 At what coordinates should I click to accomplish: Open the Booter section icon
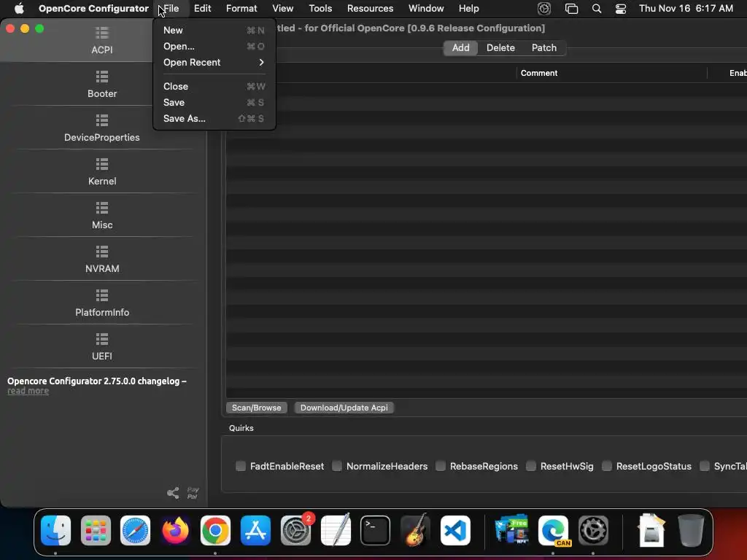[x=102, y=77]
